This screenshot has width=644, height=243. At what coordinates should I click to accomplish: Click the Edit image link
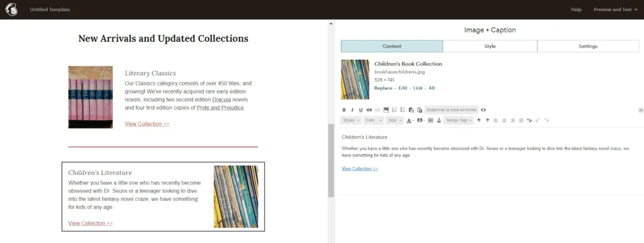tap(403, 88)
